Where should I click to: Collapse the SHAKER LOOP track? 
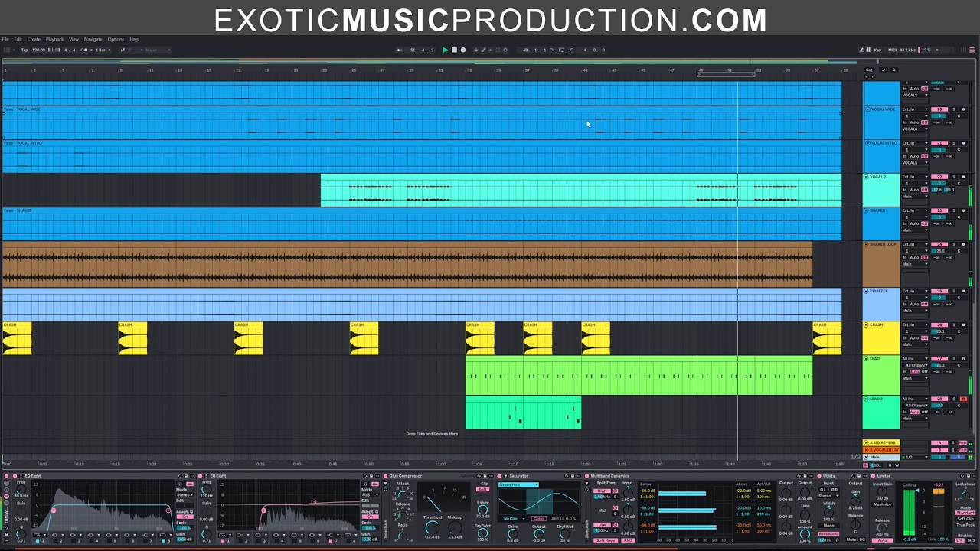tap(867, 244)
